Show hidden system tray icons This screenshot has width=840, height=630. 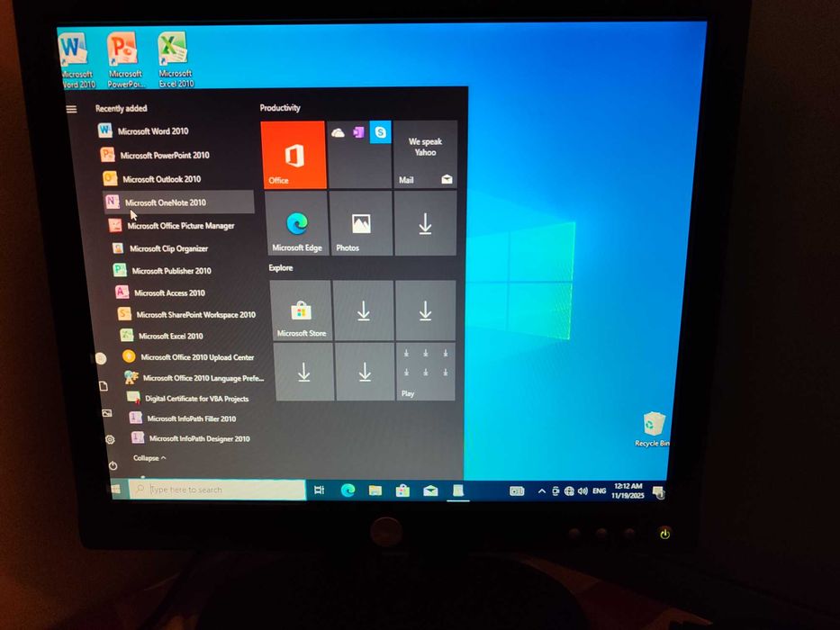click(542, 490)
